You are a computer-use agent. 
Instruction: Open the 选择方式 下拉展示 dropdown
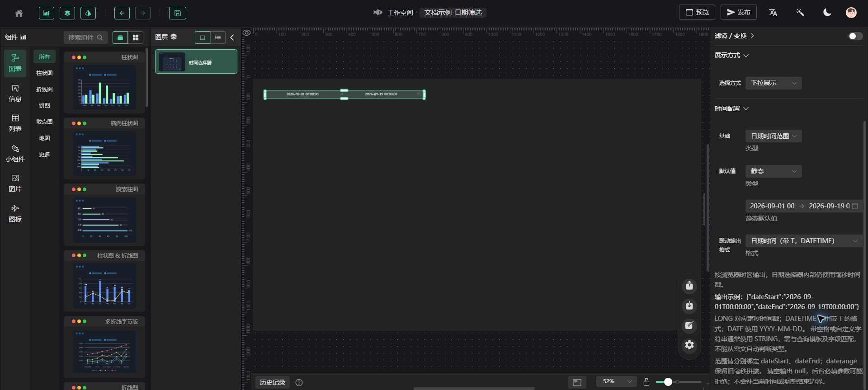click(774, 83)
